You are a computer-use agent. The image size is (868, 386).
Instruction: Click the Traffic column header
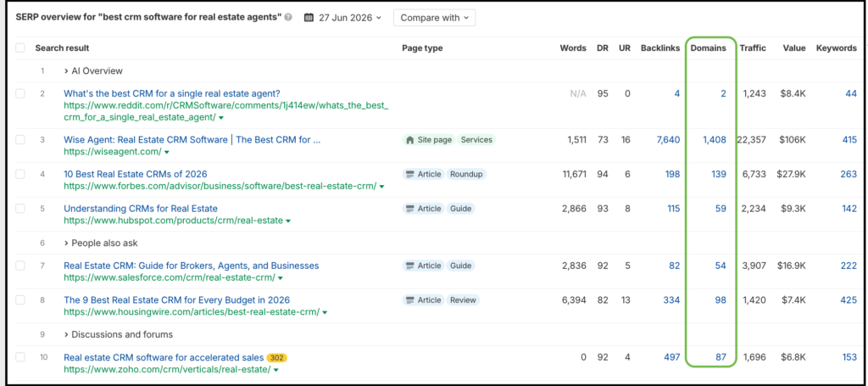753,48
